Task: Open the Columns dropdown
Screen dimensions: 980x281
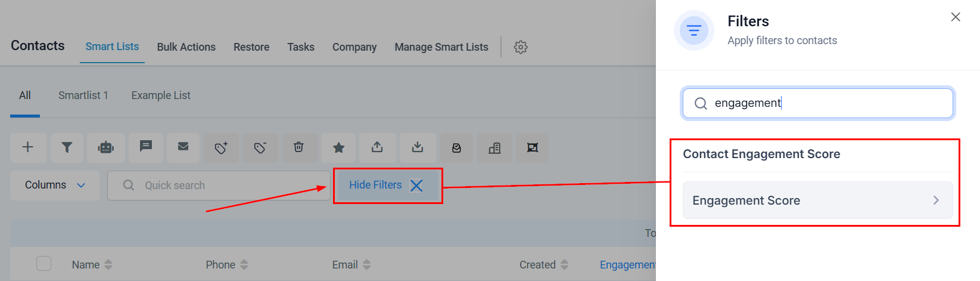Action: click(x=55, y=185)
